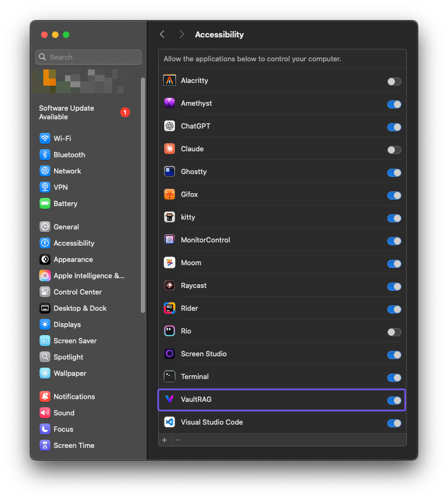This screenshot has height=500, width=448.
Task: Click the Screen Studio app icon
Action: (170, 354)
